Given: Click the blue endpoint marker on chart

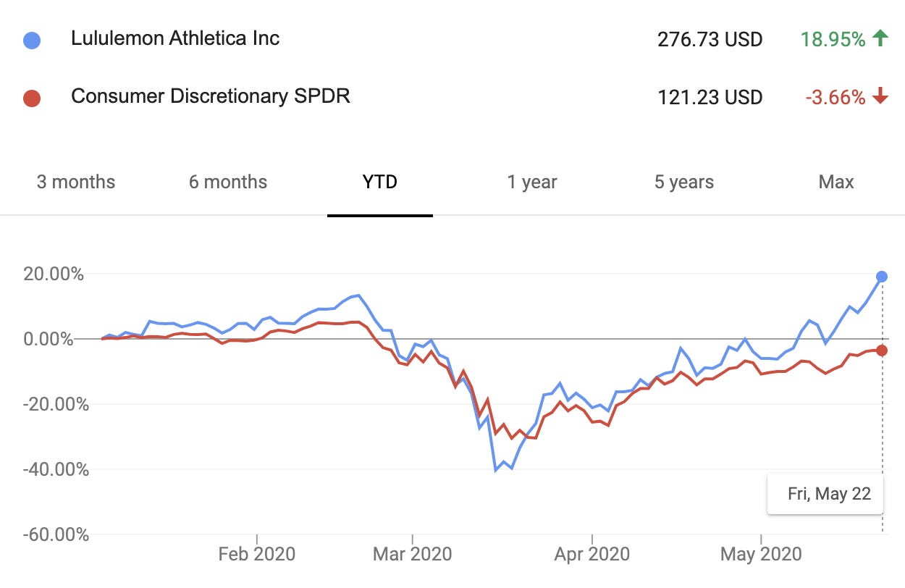Looking at the screenshot, I should (882, 276).
